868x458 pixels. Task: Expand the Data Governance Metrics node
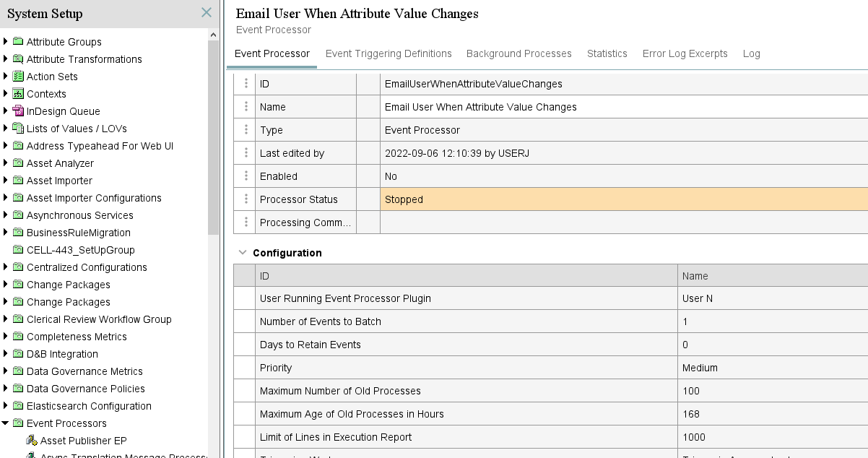(x=6, y=371)
